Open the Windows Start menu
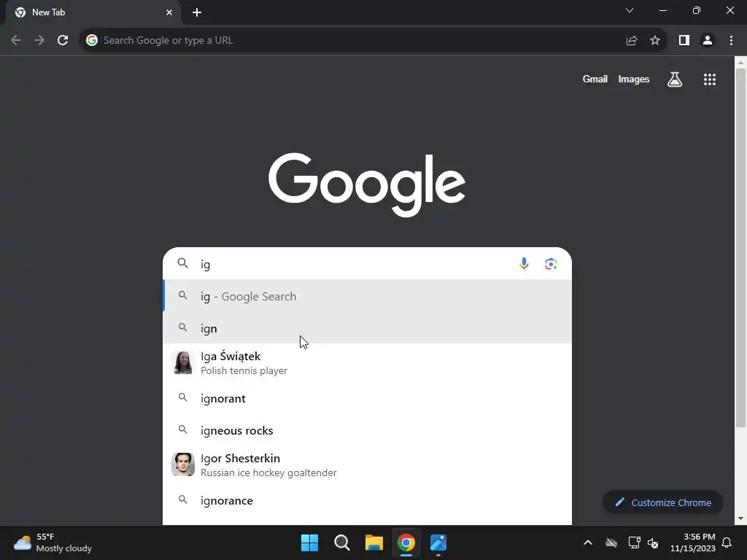 click(309, 542)
